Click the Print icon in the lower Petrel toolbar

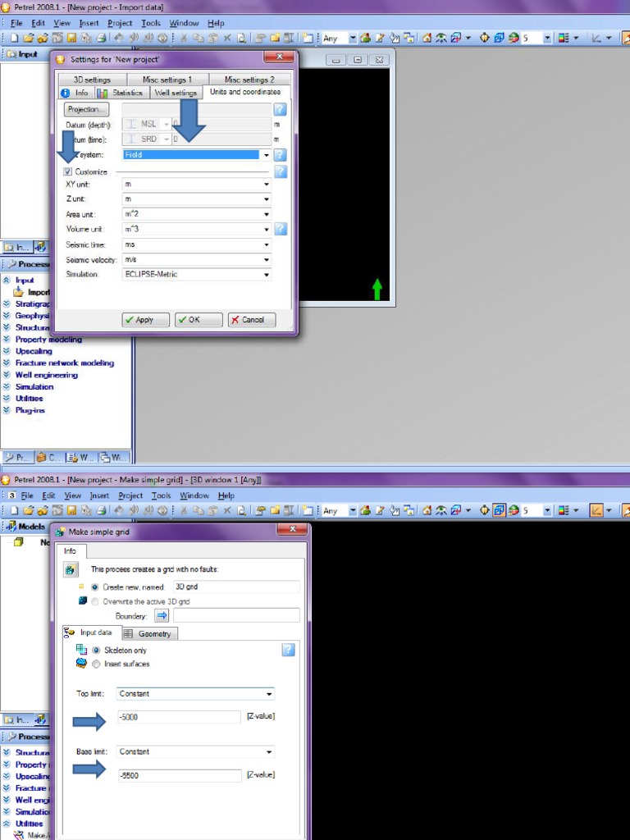point(101,510)
